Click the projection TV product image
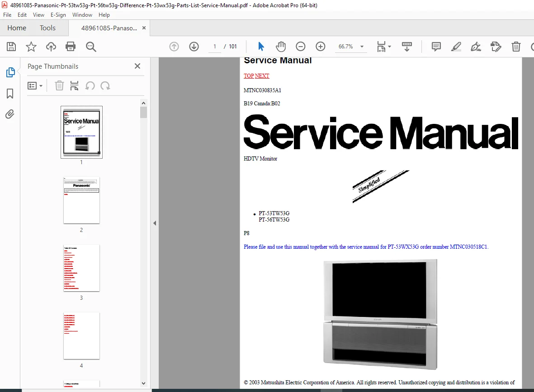 click(380, 314)
